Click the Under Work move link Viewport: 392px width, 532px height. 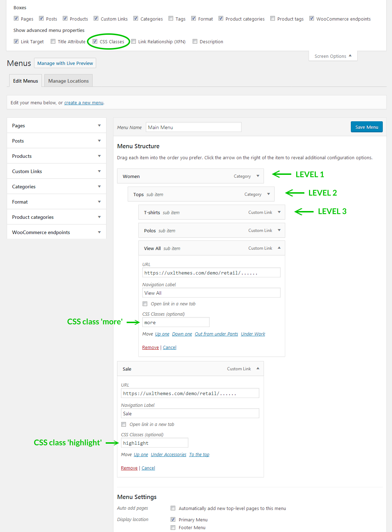[253, 334]
